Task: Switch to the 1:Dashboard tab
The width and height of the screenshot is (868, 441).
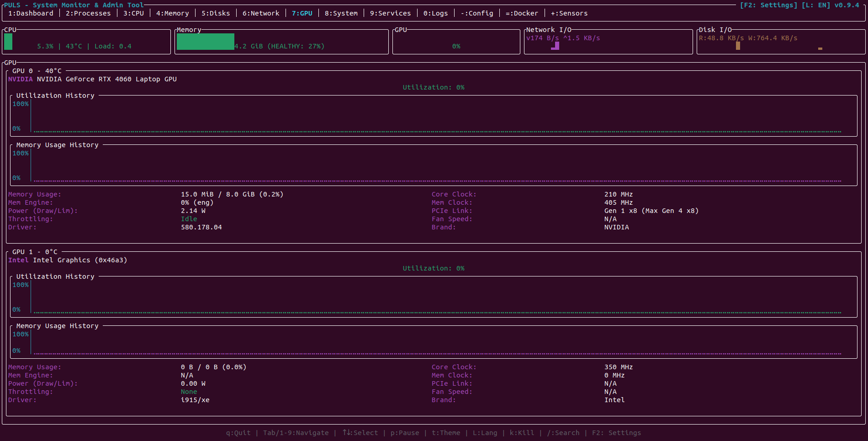Action: 31,13
